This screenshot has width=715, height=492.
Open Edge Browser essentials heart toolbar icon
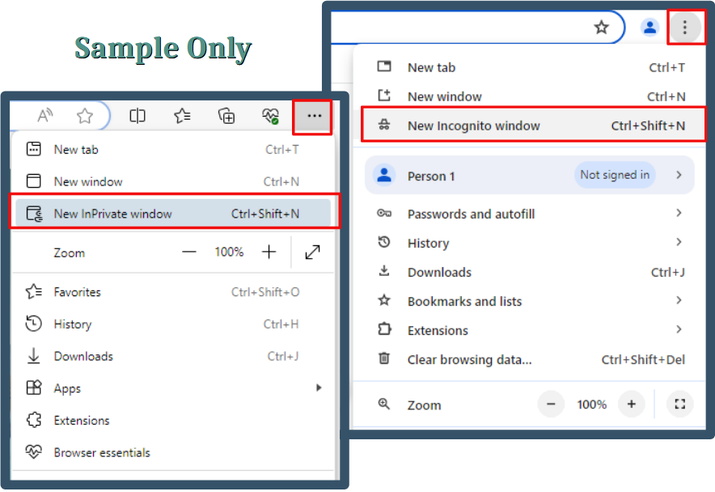pos(270,116)
